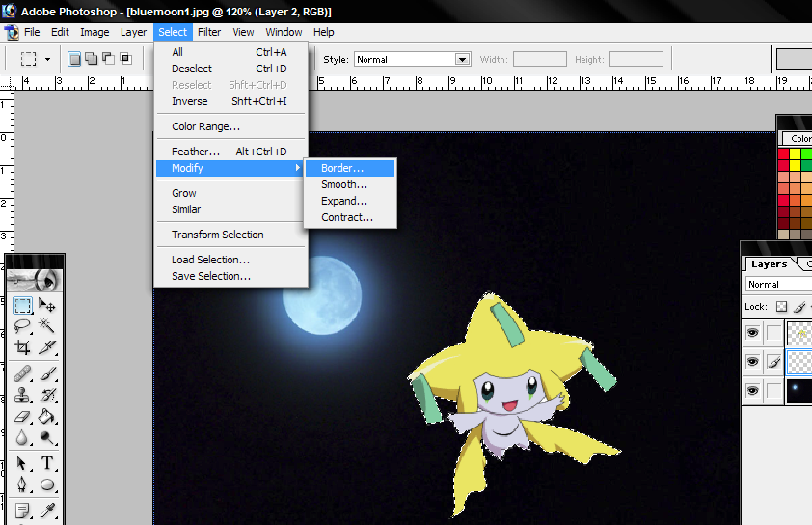Pick the green swatch in top swatch row
Image resolution: width=812 pixels, height=525 pixels.
(x=806, y=153)
